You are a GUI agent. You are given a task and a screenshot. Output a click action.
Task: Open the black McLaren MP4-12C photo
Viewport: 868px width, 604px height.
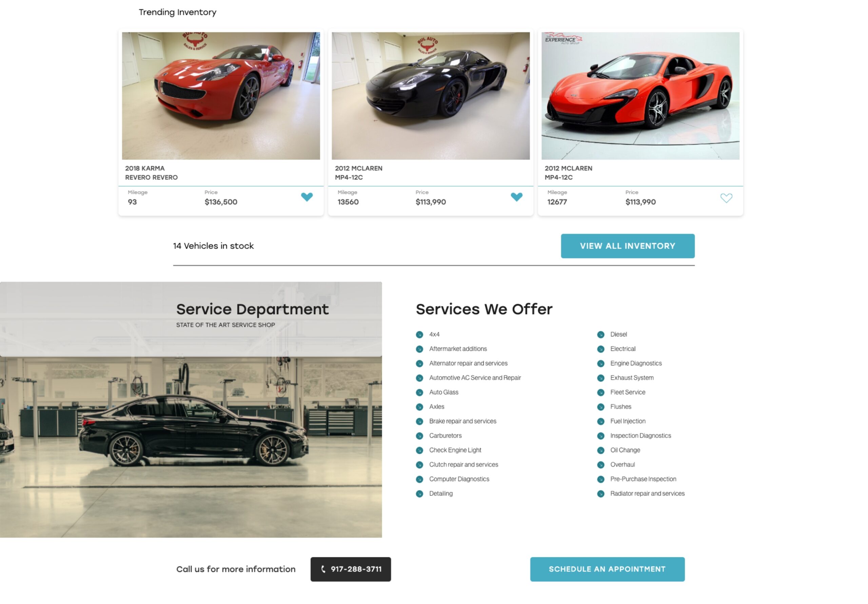[431, 96]
